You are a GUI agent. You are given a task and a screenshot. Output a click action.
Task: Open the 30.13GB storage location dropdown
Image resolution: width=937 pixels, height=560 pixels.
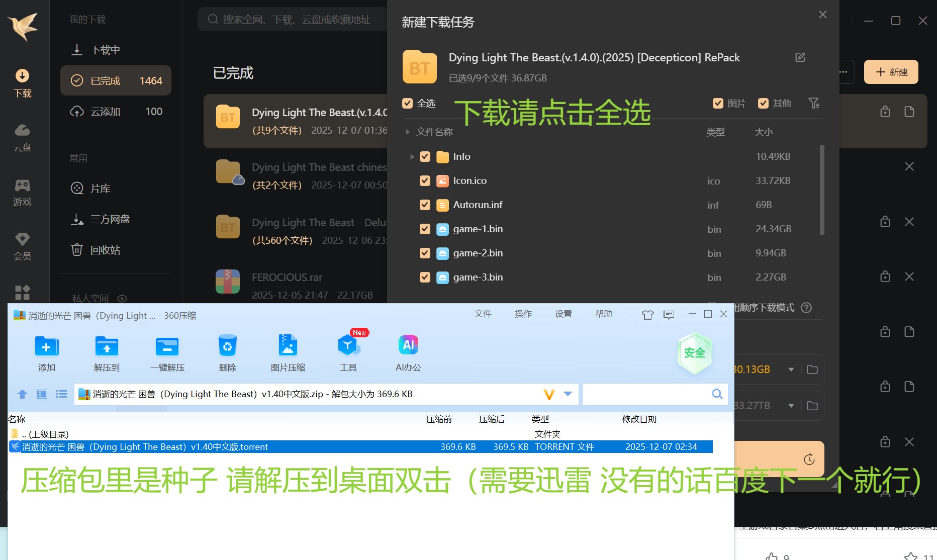coord(791,369)
